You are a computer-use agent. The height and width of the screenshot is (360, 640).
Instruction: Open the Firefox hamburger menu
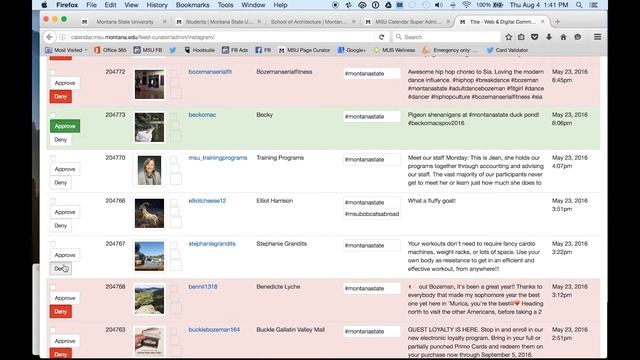(x=598, y=37)
